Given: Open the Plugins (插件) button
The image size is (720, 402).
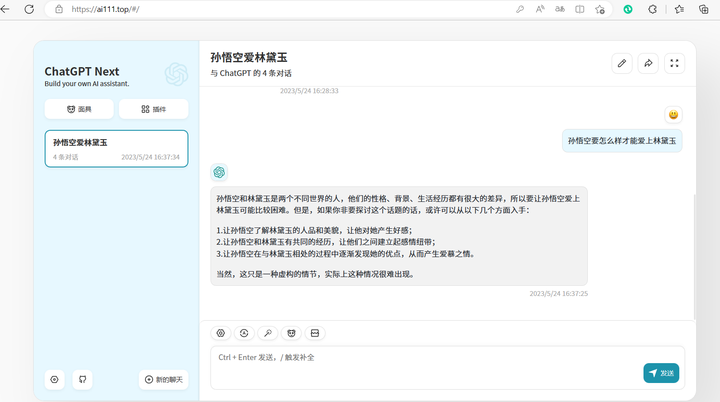Looking at the screenshot, I should 153,109.
